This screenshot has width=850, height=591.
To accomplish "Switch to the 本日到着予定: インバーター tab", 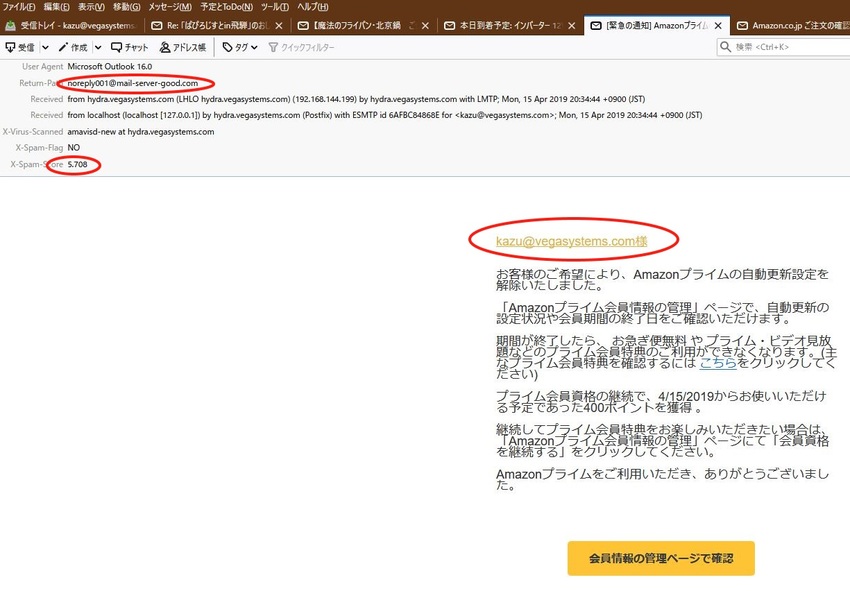I will [x=510, y=25].
